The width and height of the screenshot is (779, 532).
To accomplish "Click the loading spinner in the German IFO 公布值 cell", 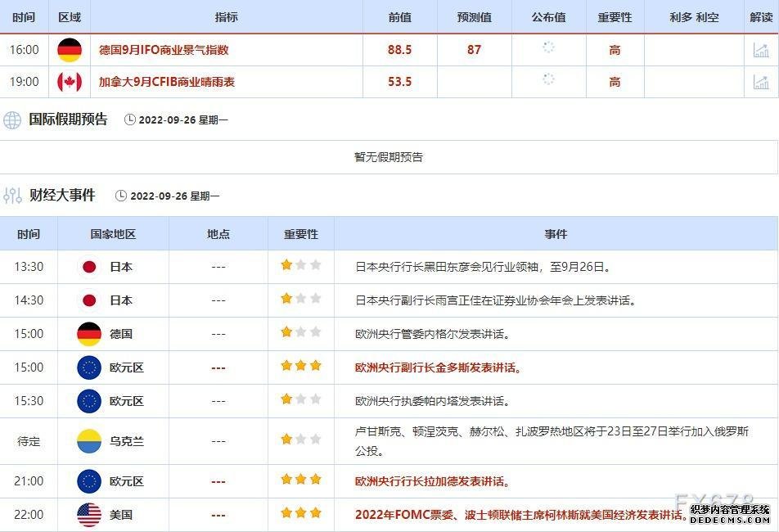I will [548, 47].
